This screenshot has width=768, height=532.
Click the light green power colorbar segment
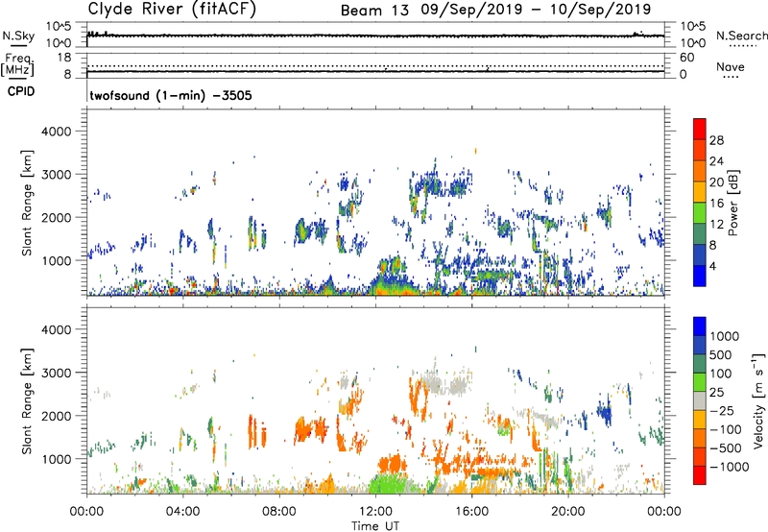(700, 212)
